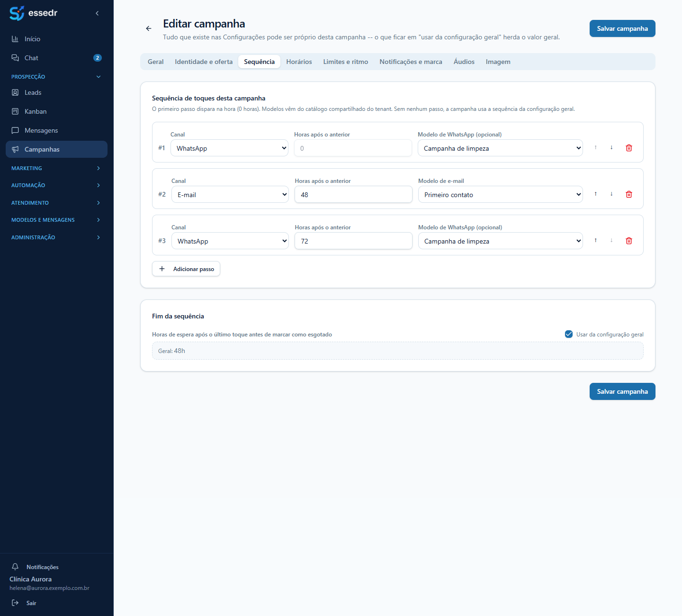Switch to the Horários tab
The image size is (682, 616).
[x=299, y=62]
